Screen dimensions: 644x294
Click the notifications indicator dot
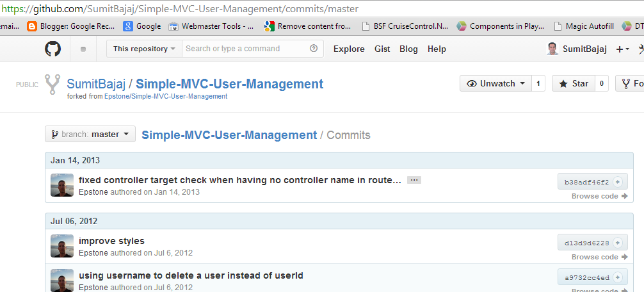pos(83,49)
